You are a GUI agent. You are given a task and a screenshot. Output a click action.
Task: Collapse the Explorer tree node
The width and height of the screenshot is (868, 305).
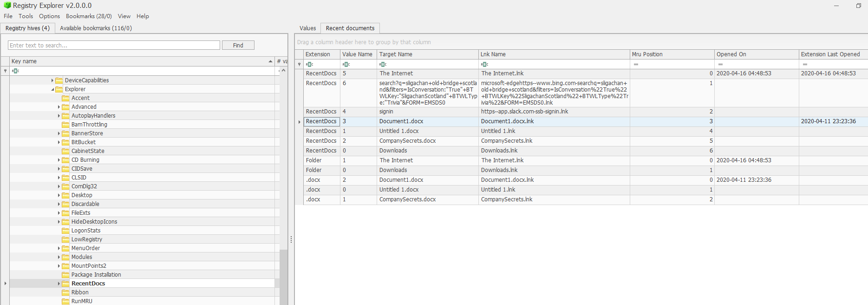pos(52,89)
